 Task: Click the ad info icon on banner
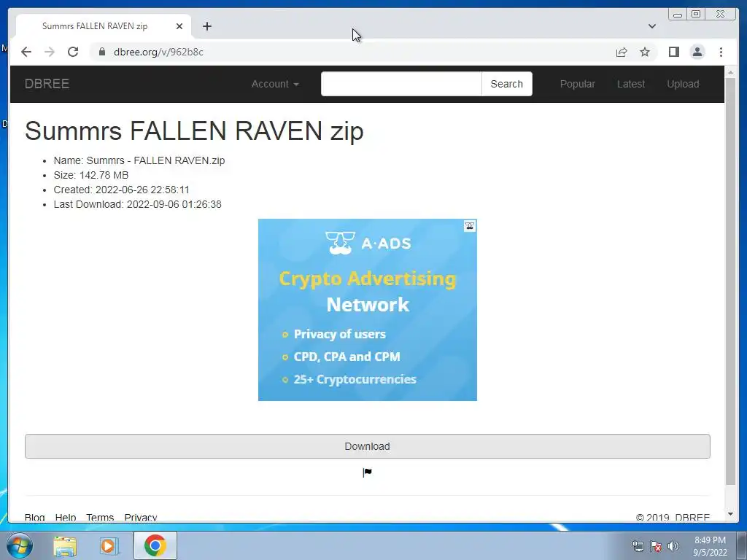[470, 226]
